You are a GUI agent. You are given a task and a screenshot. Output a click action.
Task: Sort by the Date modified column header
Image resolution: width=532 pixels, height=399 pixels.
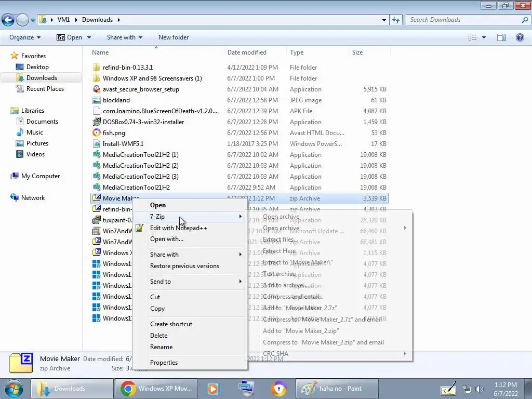pos(247,52)
